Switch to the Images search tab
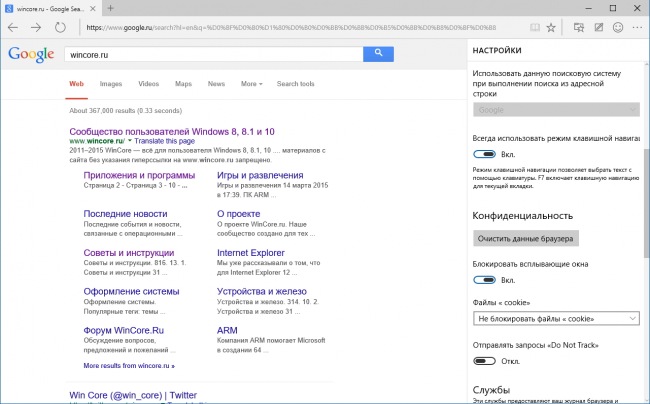 111,84
